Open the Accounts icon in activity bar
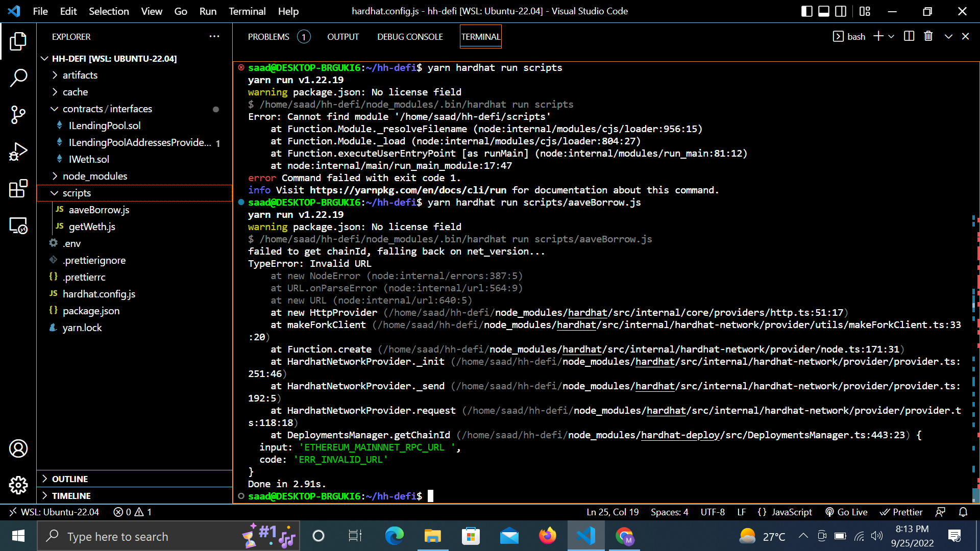The height and width of the screenshot is (551, 980). [18, 448]
